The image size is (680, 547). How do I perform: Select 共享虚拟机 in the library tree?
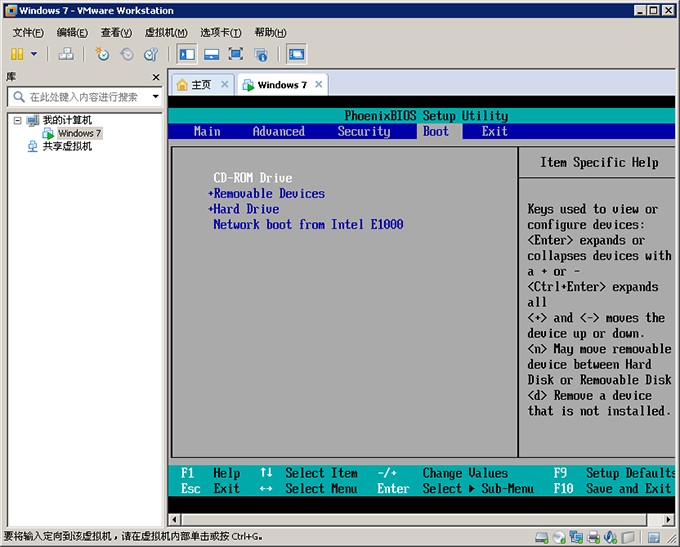(67, 146)
